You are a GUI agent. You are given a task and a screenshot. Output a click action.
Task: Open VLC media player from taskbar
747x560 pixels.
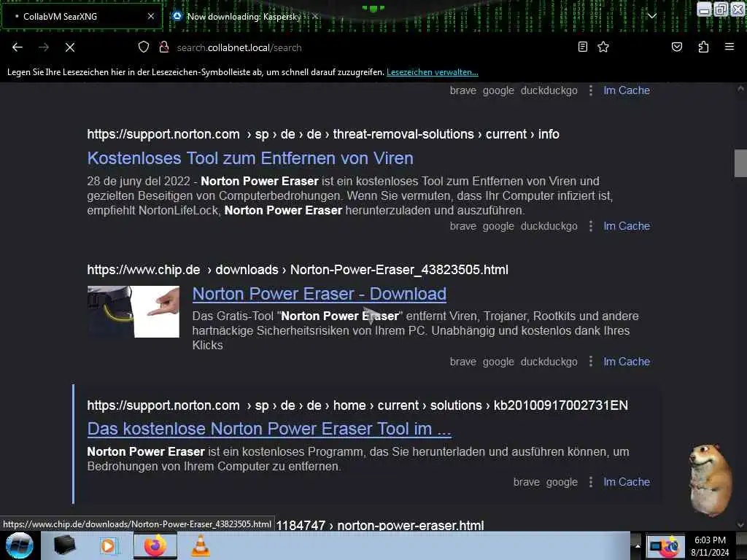[x=201, y=545]
